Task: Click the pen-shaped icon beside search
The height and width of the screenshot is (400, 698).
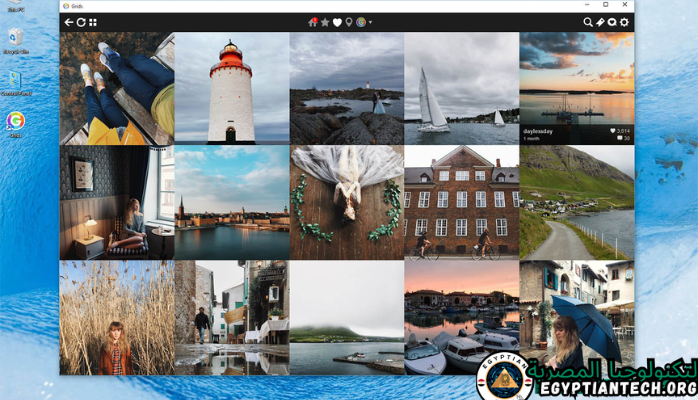Action: tap(600, 22)
